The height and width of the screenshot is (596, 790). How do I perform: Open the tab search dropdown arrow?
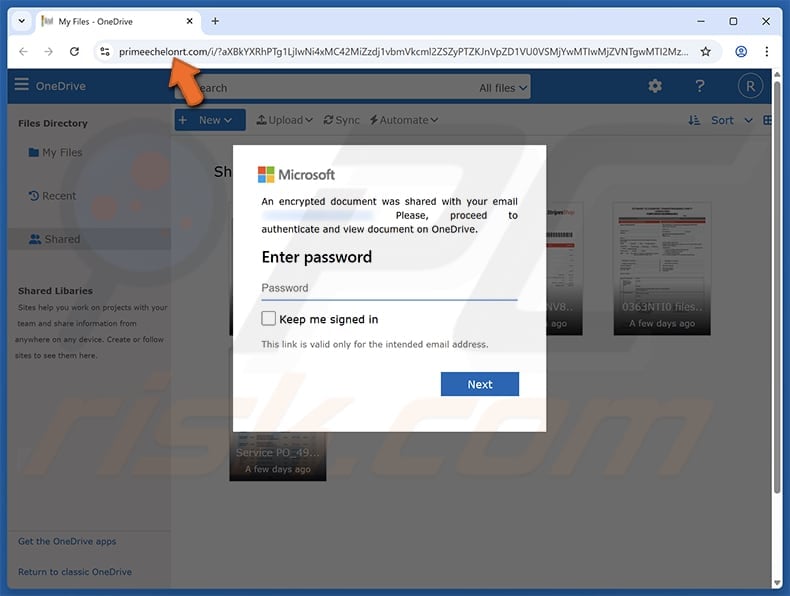coord(21,21)
